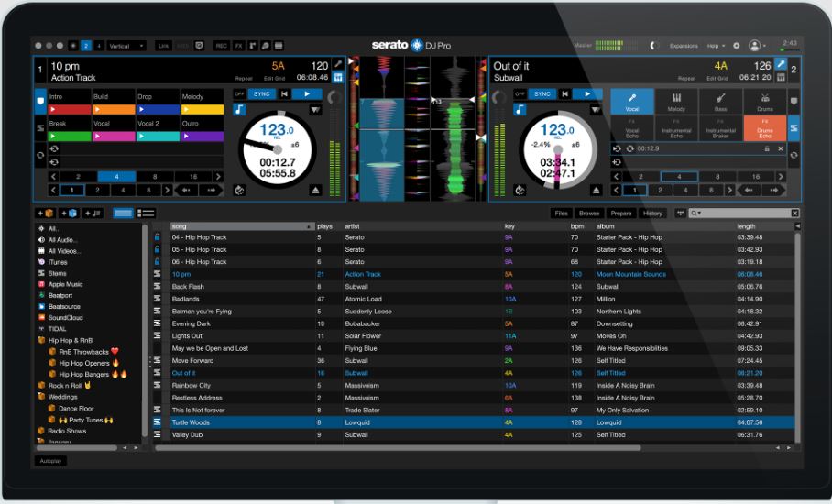Delete the saved loop on deck 2
This screenshot has width=832, height=504.
pyautogui.click(x=781, y=148)
